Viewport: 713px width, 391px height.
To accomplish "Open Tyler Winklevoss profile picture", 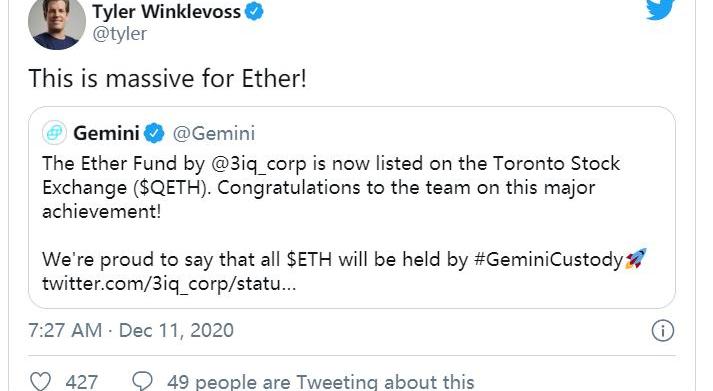I will point(57,22).
